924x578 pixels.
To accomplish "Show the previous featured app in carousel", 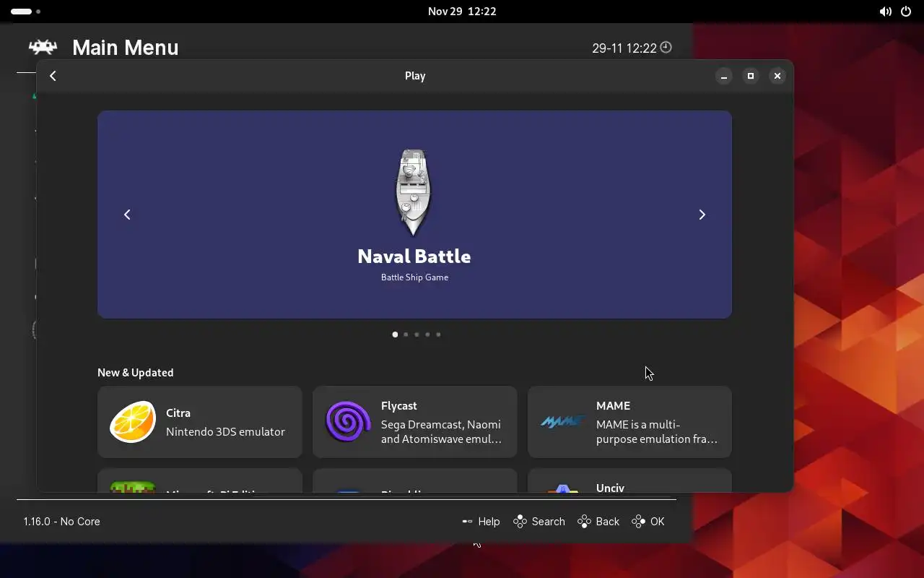I will click(127, 215).
